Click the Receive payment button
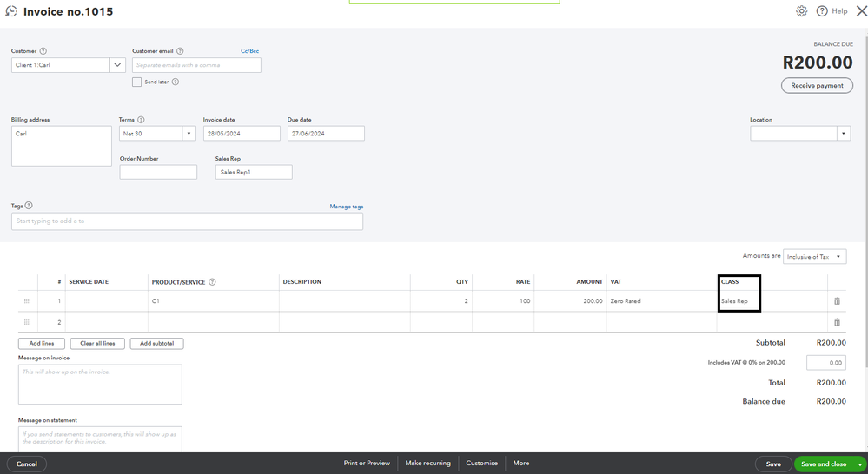 817,86
